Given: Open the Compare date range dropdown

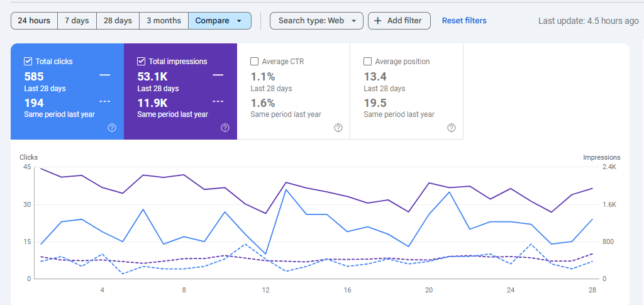Looking at the screenshot, I should coord(219,21).
